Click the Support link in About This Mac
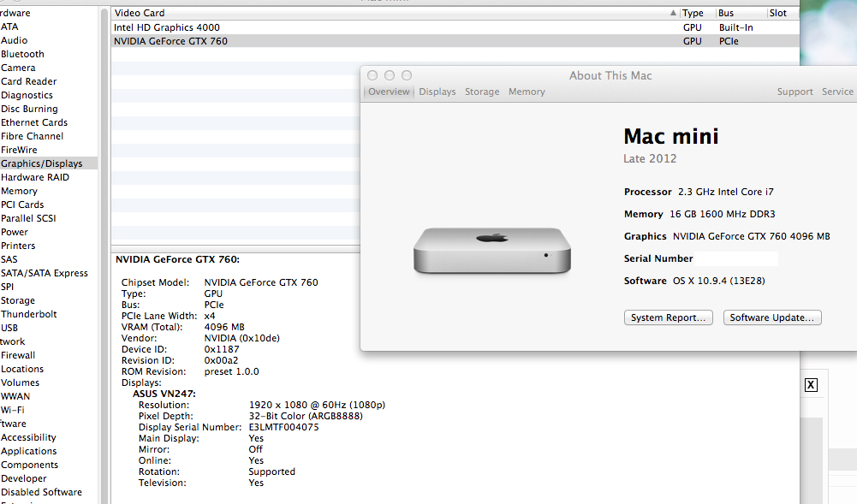 795,92
